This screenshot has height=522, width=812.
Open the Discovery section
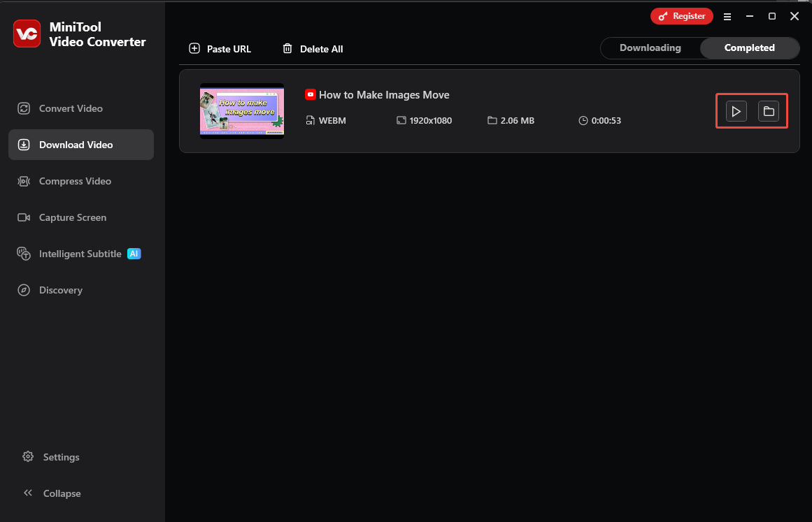[61, 290]
